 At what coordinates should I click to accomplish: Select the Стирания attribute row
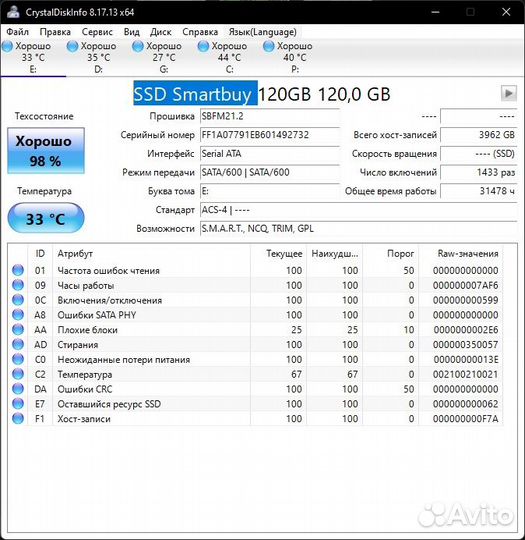click(x=256, y=344)
